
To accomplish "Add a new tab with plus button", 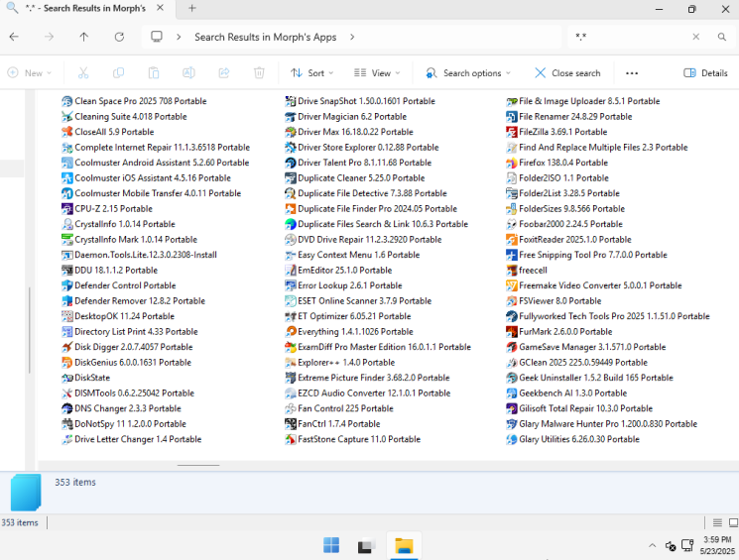I will 191,9.
